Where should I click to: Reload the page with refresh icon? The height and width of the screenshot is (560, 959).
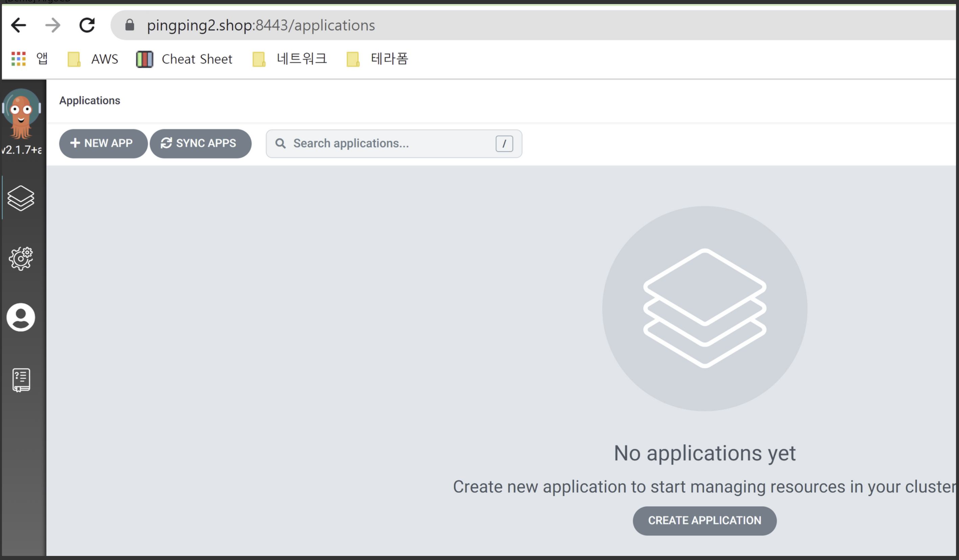pyautogui.click(x=87, y=25)
